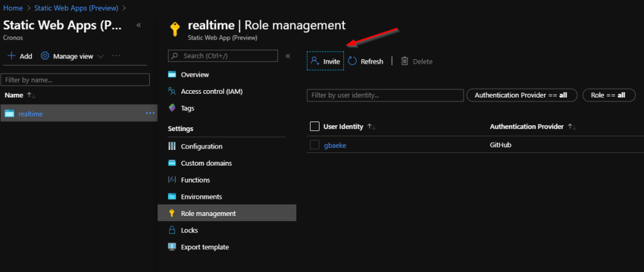Screen dimensions: 644x272
Task: Tick the select-all User Identity checkbox
Action: coord(315,127)
